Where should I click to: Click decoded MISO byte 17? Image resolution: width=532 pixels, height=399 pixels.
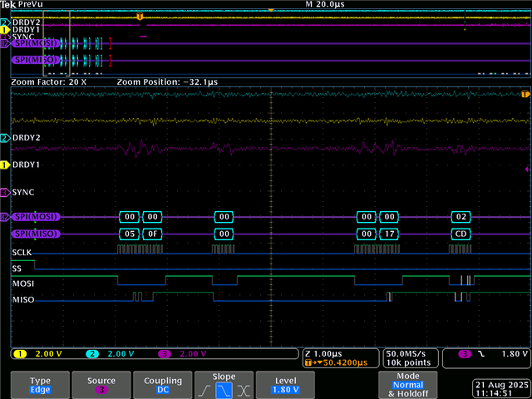(x=389, y=234)
